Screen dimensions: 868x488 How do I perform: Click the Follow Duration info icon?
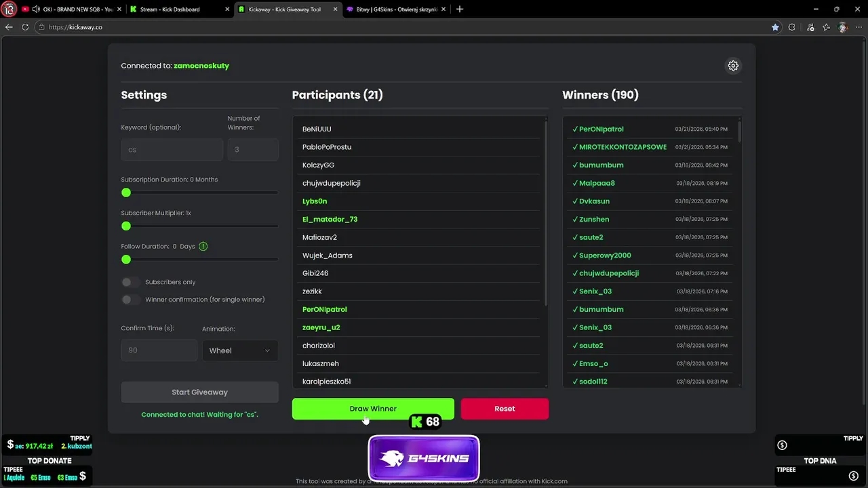tap(203, 246)
